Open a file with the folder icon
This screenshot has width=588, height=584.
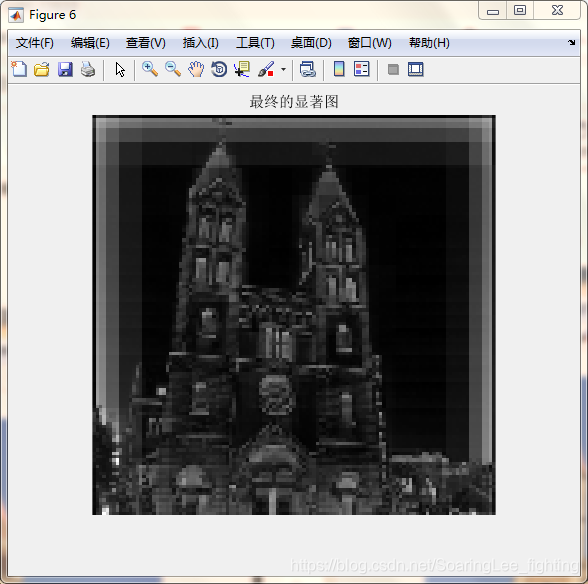[x=42, y=70]
